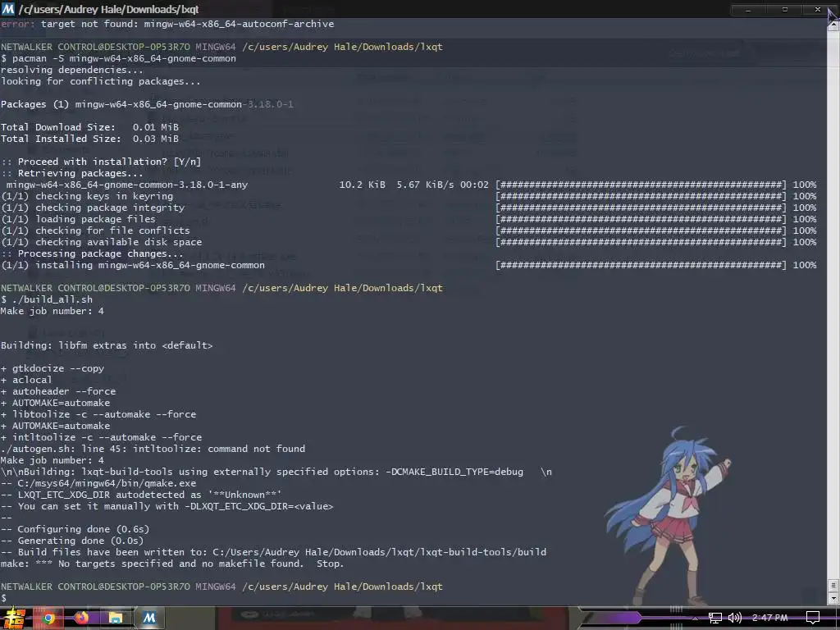The height and width of the screenshot is (630, 840).
Task: Click the 'pacman -S mingw-w64-x86_64-gnome-common' command
Action: click(x=124, y=58)
